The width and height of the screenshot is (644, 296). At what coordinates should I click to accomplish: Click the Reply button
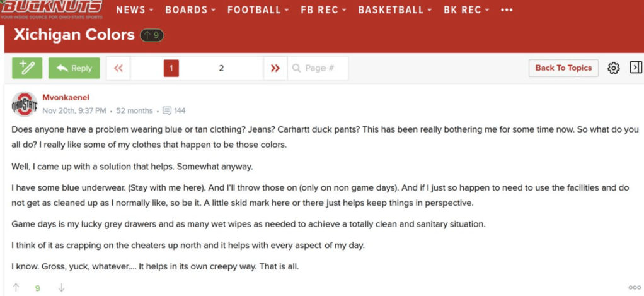point(74,68)
